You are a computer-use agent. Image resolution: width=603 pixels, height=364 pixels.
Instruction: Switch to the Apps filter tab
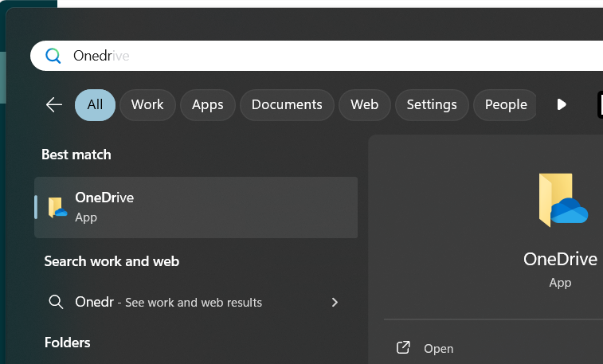[x=208, y=105]
